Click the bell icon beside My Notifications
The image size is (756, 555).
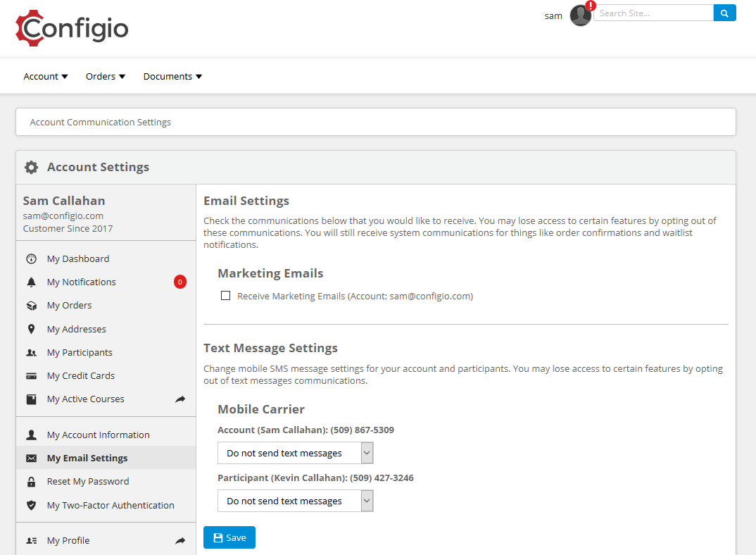coord(31,282)
